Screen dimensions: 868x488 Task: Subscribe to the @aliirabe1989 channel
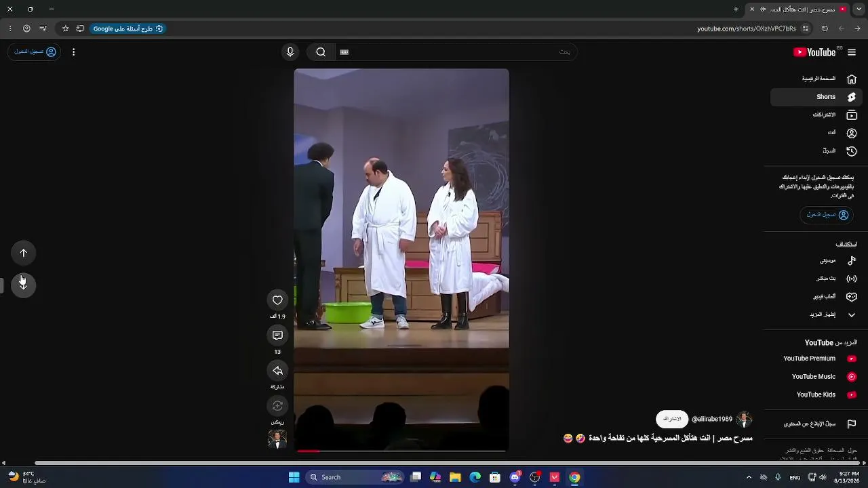672,420
